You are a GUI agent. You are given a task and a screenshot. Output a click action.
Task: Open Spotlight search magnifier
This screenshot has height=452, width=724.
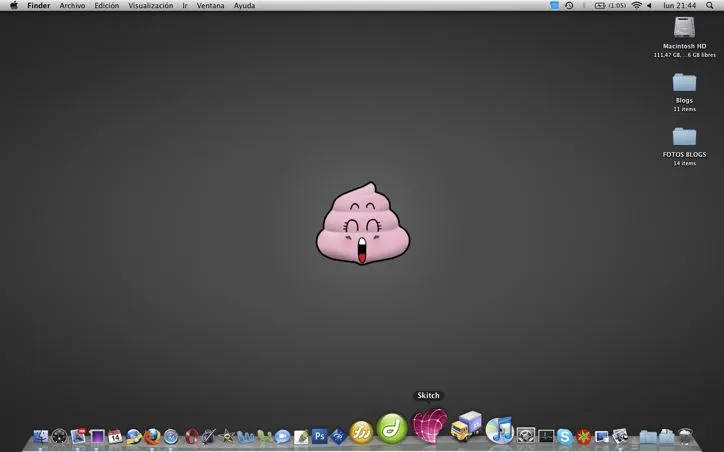710,6
